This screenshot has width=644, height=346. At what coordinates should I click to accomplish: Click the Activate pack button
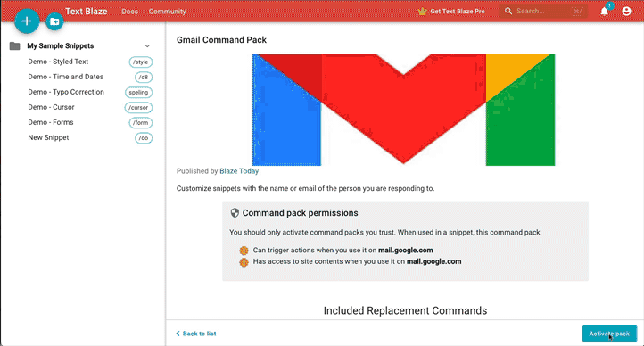coord(609,334)
